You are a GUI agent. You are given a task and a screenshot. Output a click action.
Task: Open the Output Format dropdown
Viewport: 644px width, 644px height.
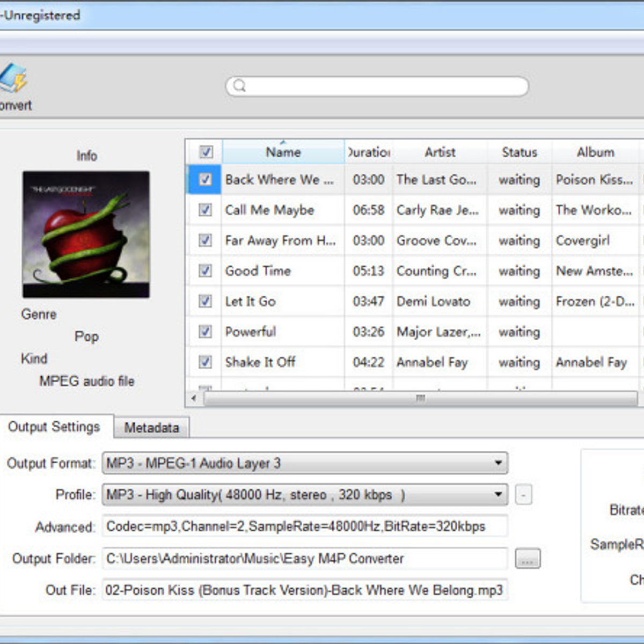pyautogui.click(x=499, y=463)
